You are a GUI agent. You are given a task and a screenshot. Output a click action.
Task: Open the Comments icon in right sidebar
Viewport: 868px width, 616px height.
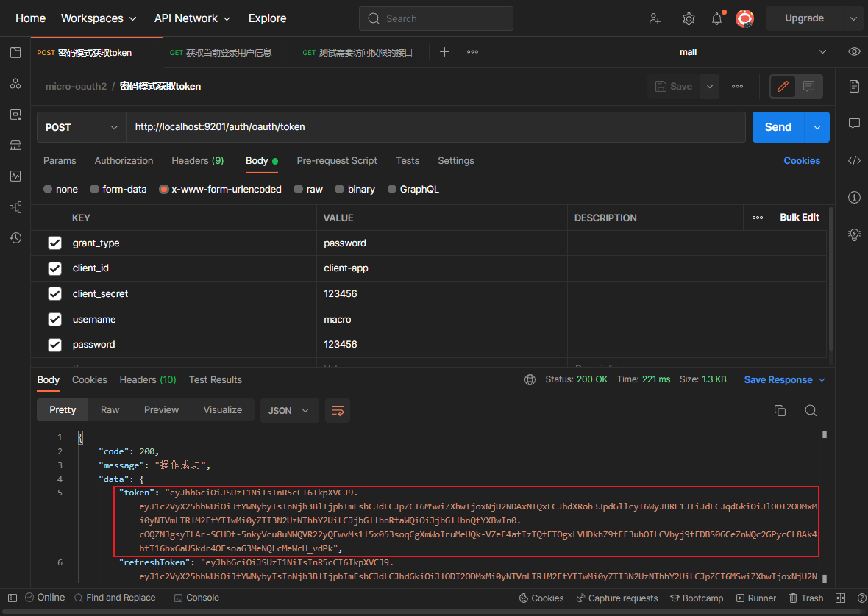click(854, 123)
